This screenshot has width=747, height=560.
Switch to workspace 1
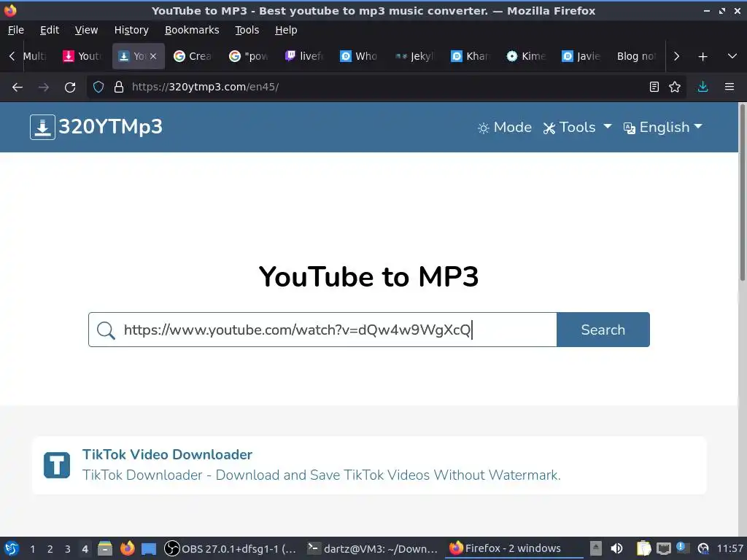[32, 549]
